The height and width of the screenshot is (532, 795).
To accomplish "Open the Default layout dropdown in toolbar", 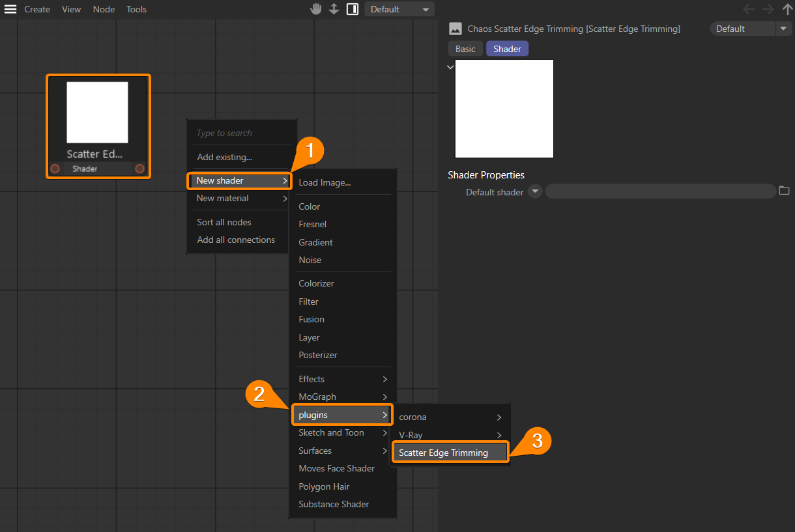I will click(x=399, y=9).
